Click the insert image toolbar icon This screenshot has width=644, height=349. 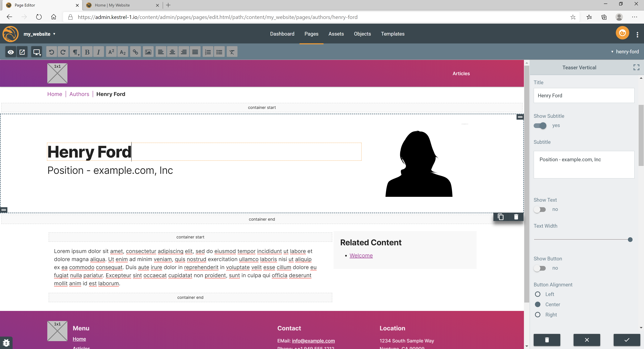[x=148, y=52]
